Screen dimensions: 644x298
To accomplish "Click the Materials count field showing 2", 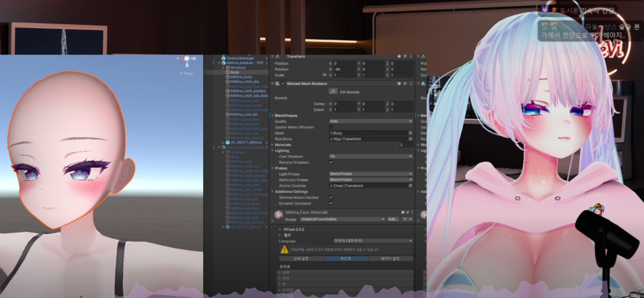I will 406,145.
